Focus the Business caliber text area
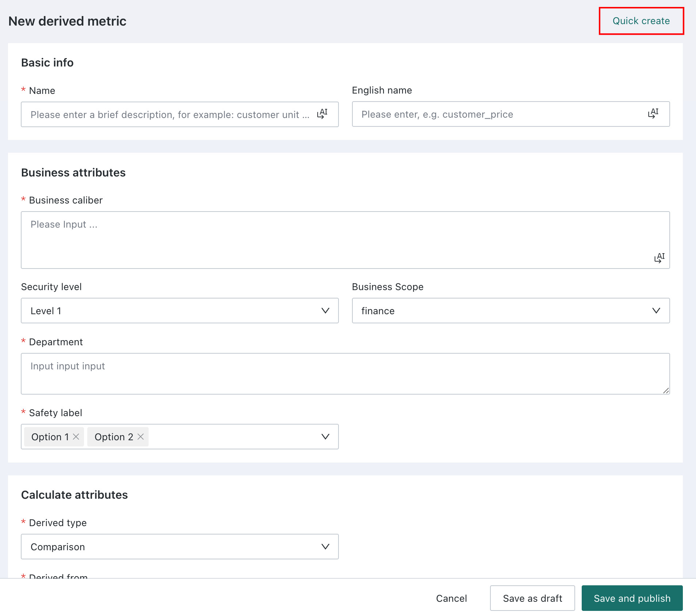 [345, 240]
